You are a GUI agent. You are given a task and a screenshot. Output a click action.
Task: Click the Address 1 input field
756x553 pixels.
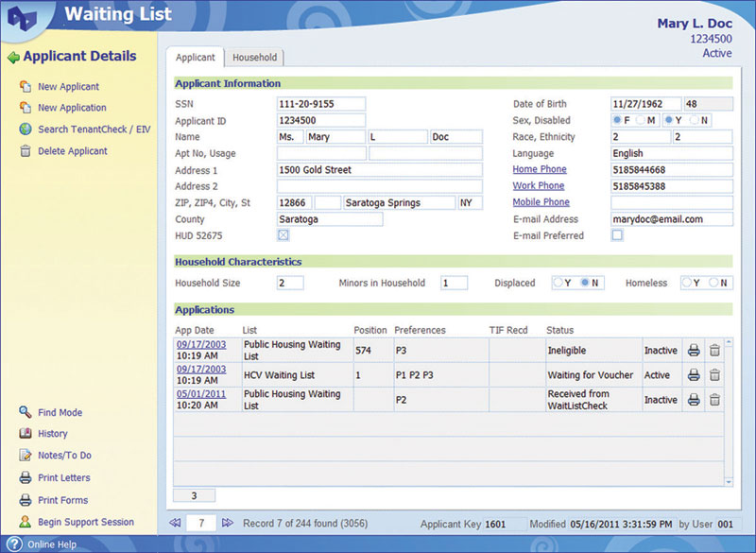pyautogui.click(x=379, y=170)
